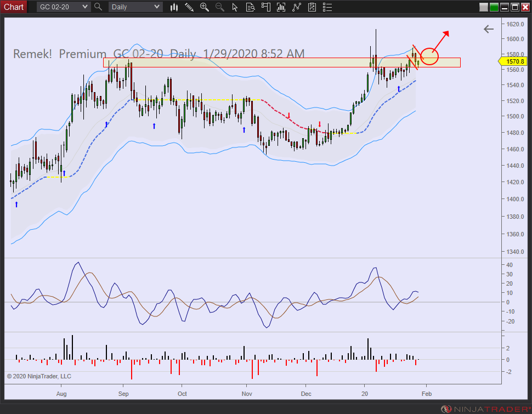Open the chart style candlestick selector

[174, 7]
